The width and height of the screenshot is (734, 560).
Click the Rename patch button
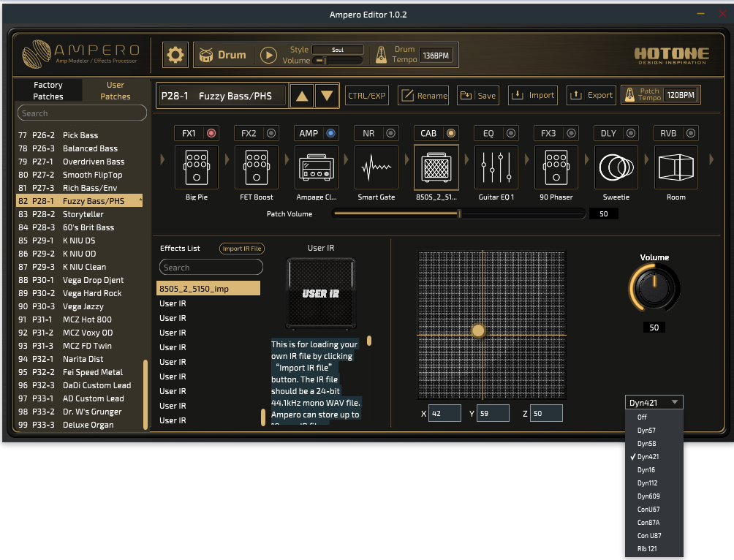(423, 96)
